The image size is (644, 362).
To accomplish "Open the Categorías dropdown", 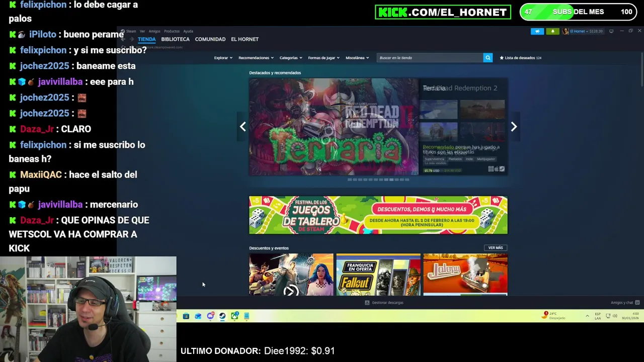I will pyautogui.click(x=291, y=58).
